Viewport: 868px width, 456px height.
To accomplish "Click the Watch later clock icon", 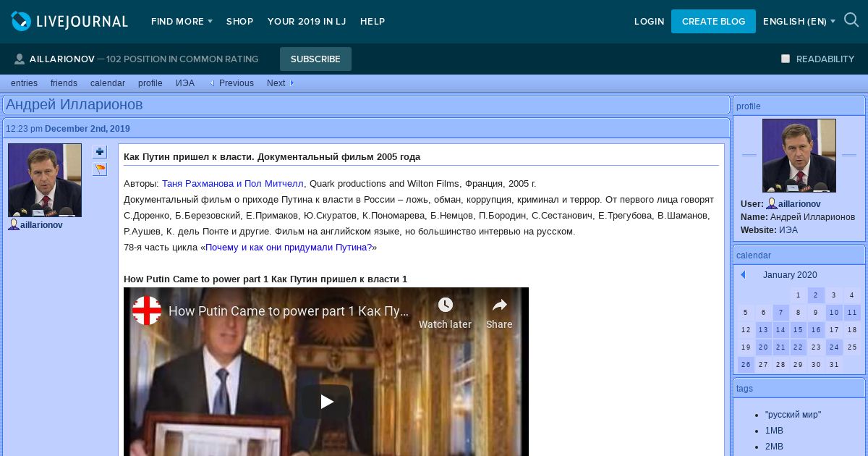I will (445, 305).
